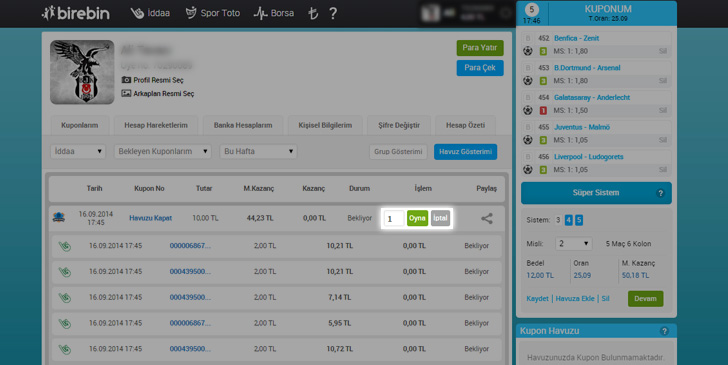
Task: Remove Galatasaray - Anderlecht with Sil
Action: [x=663, y=111]
